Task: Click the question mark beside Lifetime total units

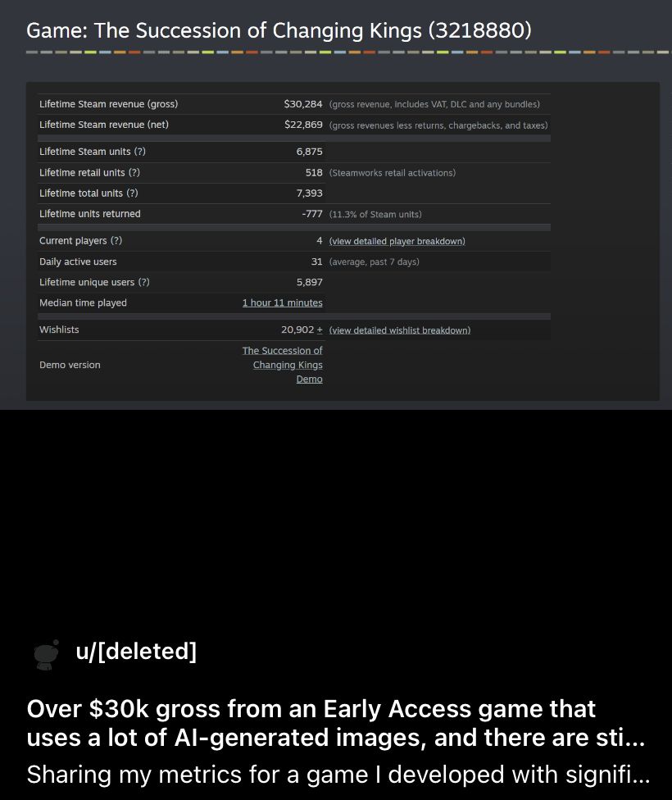Action: click(x=132, y=193)
